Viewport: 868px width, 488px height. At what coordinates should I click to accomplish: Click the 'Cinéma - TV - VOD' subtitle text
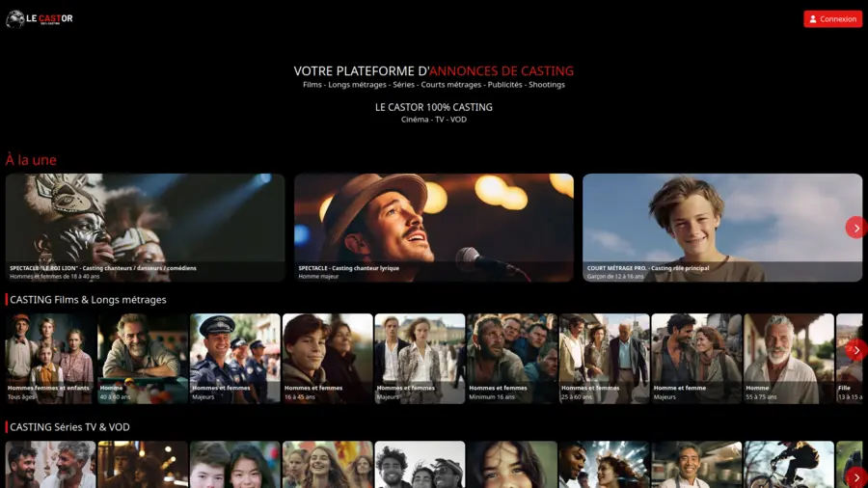click(434, 120)
